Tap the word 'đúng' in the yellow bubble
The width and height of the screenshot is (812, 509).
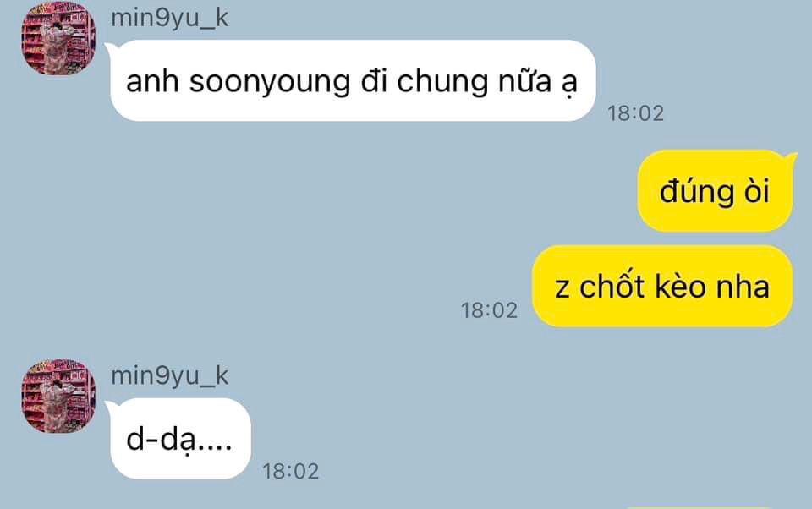(696, 192)
